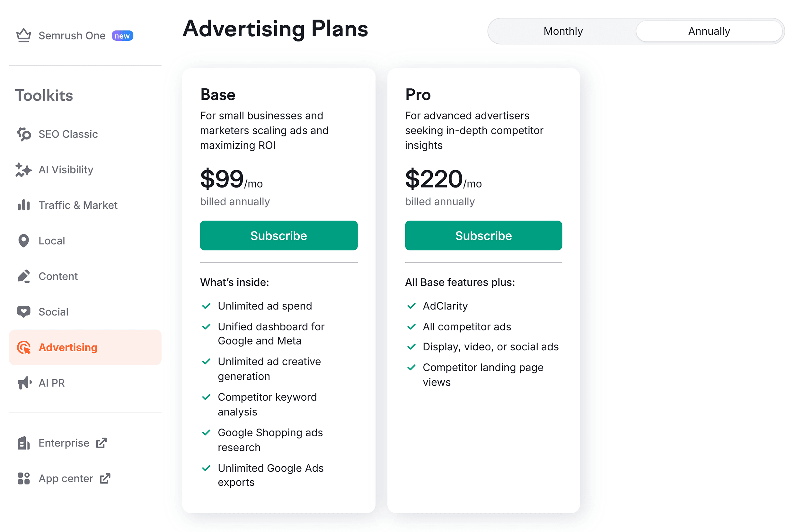Select Advertising in the Toolkits sidebar
803x532 pixels.
coord(67,347)
